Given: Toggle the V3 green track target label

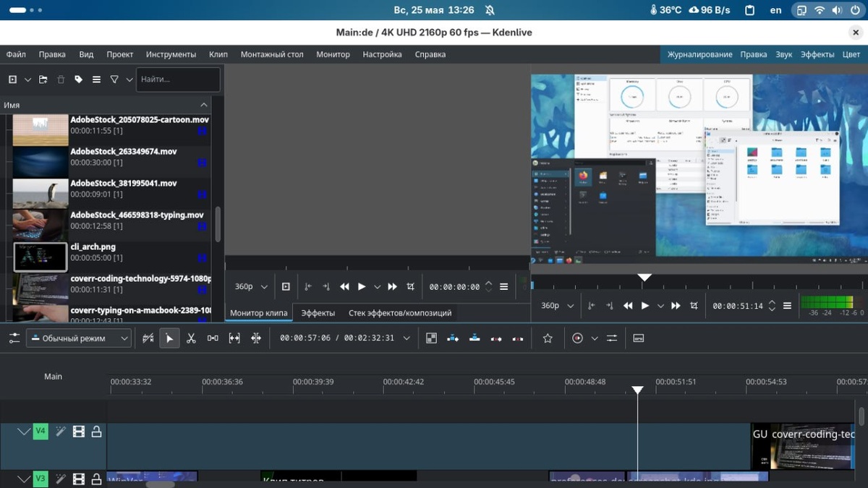Looking at the screenshot, I should 41,479.
